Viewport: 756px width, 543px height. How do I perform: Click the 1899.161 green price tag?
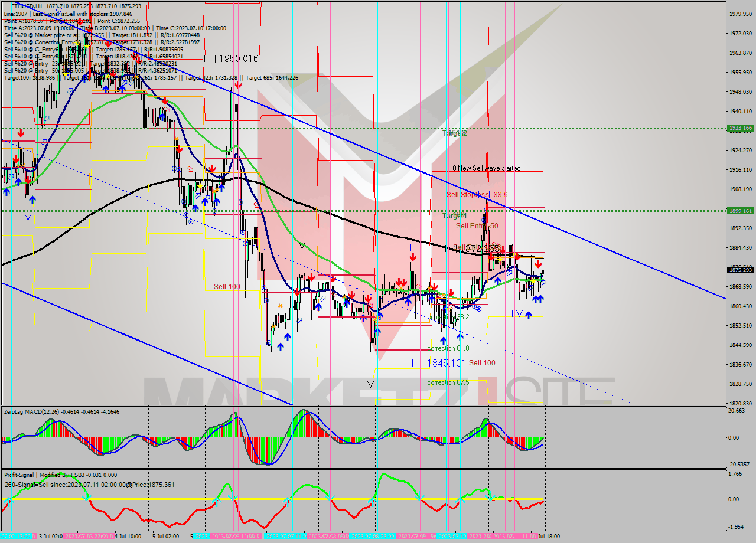coord(739,211)
